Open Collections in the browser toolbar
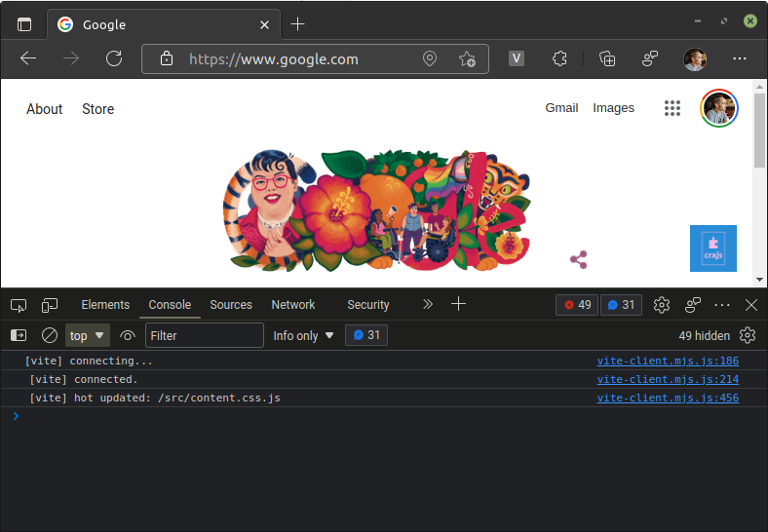The height and width of the screenshot is (532, 768). pyautogui.click(x=607, y=58)
